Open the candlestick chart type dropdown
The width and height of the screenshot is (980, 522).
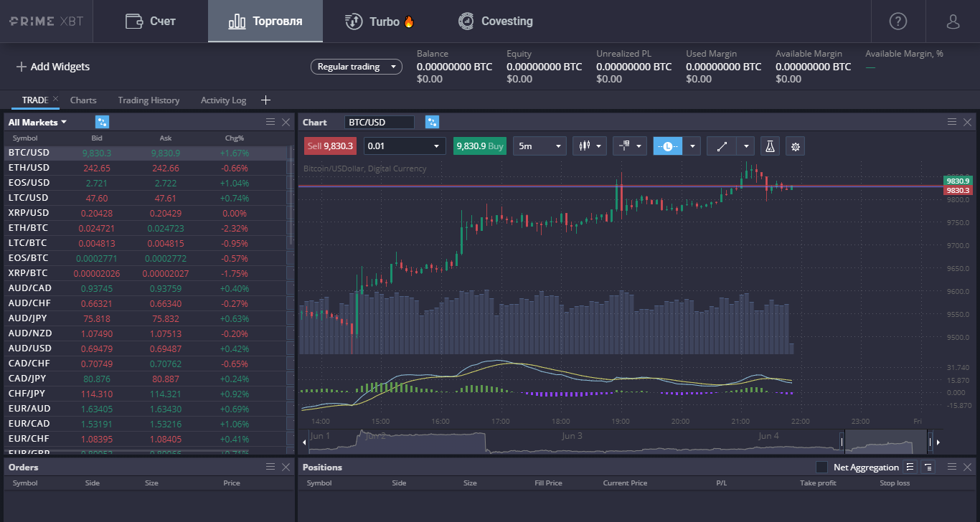click(590, 146)
